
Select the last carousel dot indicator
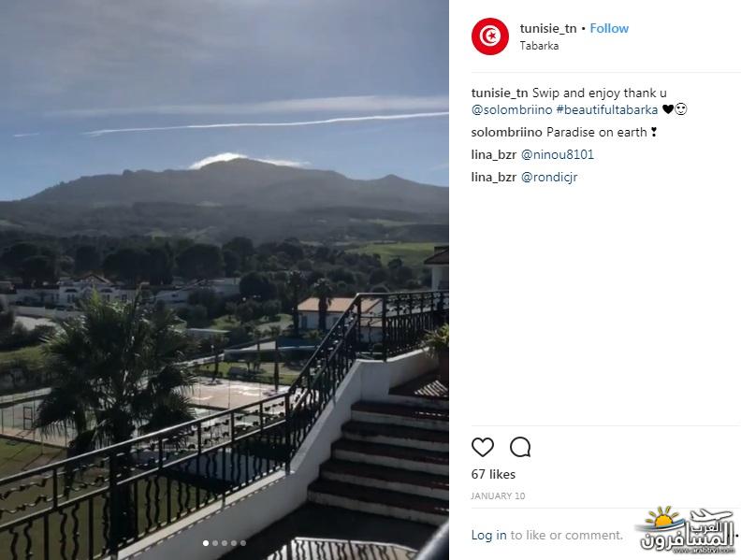(x=243, y=543)
